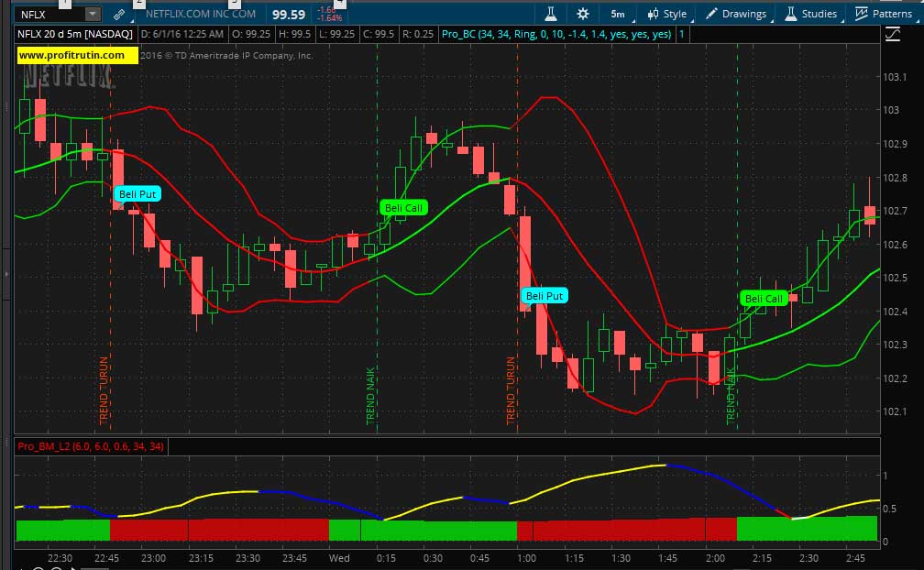Image resolution: width=924 pixels, height=570 pixels.
Task: Click the drawing set icon below Patterns
Action: (893, 35)
